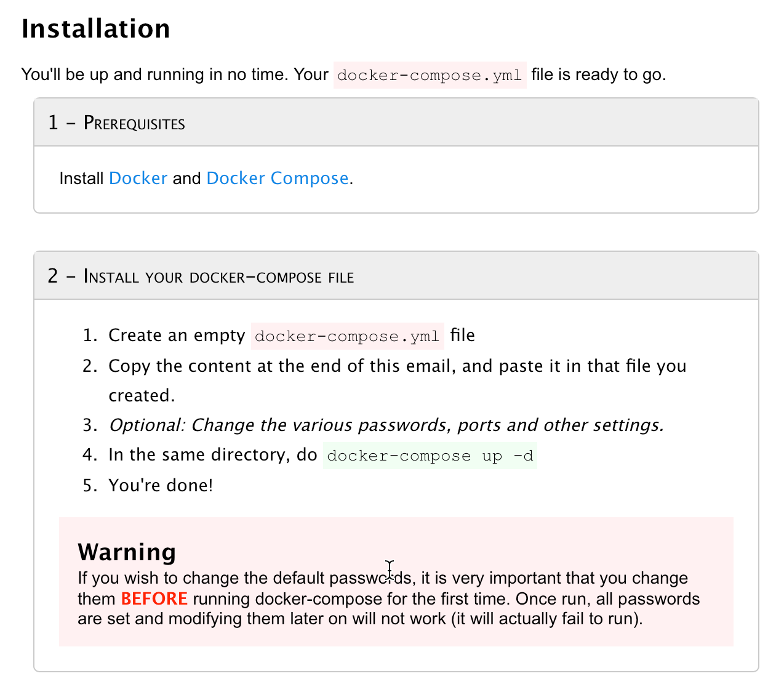Viewport: 784px width, 692px height.
Task: Open the Docker Compose link
Action: coord(278,179)
